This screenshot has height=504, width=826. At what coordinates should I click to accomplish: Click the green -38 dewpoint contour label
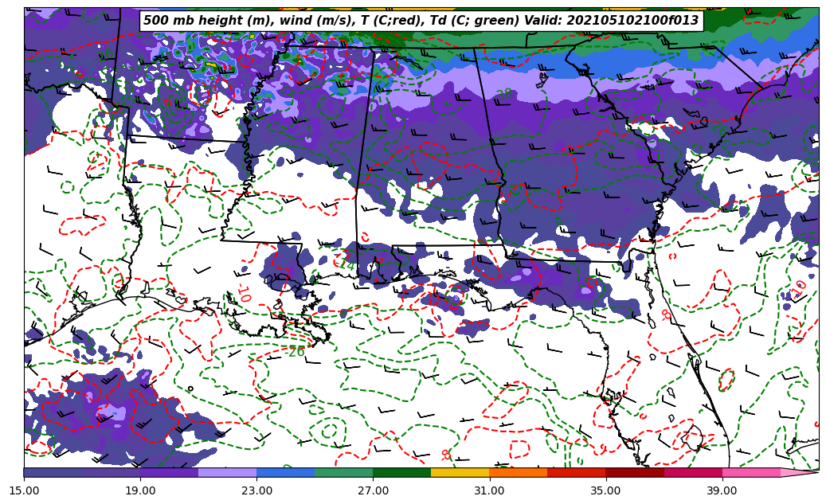click(503, 95)
